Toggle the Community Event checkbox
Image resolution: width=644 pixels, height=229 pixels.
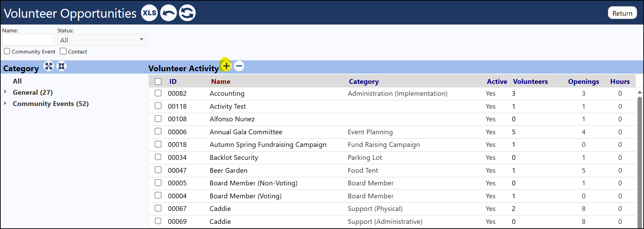click(x=7, y=51)
